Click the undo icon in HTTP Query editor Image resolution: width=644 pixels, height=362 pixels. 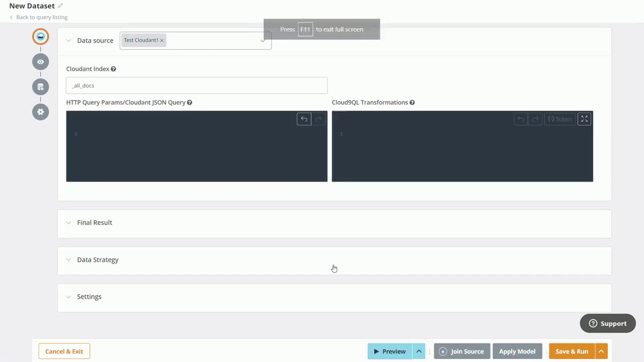[x=304, y=119]
